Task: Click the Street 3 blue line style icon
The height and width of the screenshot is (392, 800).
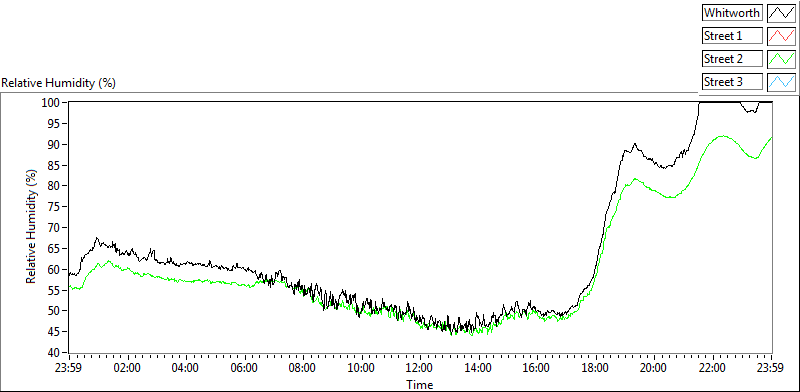Action: [781, 81]
